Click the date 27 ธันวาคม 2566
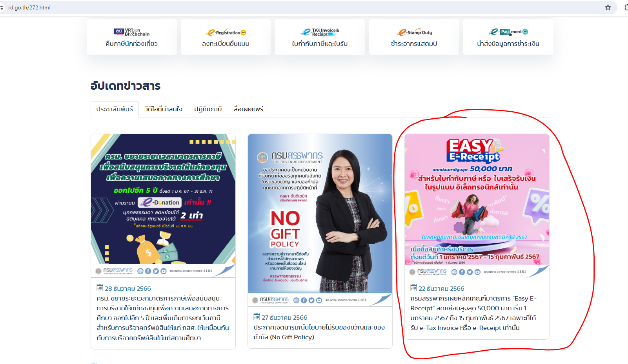628x364 pixels. pyautogui.click(x=285, y=317)
